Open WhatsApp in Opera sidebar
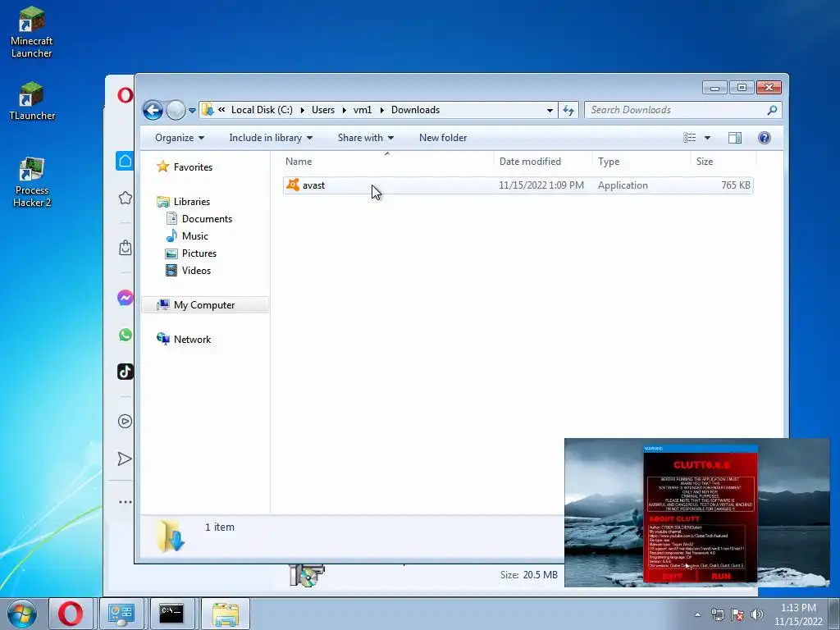This screenshot has height=630, width=840. (x=125, y=335)
